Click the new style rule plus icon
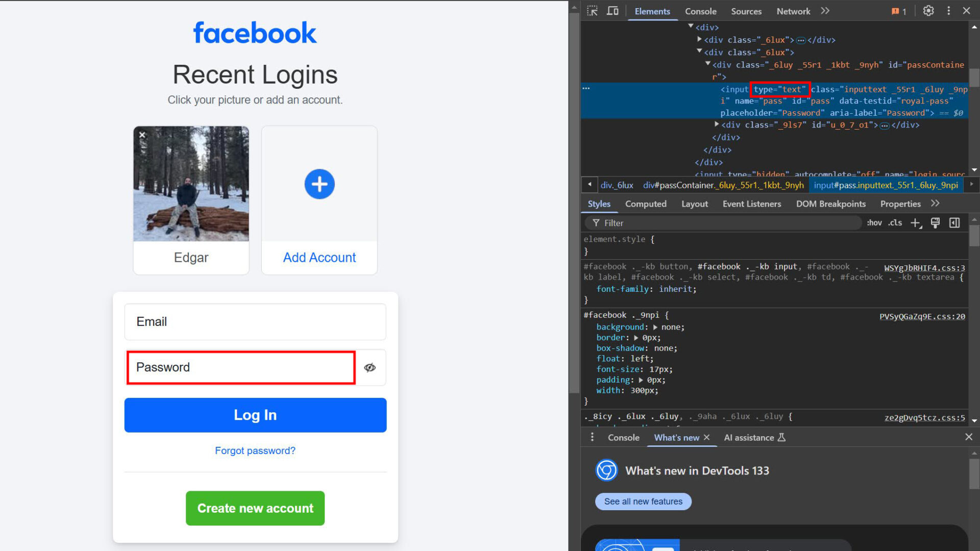 pyautogui.click(x=916, y=223)
